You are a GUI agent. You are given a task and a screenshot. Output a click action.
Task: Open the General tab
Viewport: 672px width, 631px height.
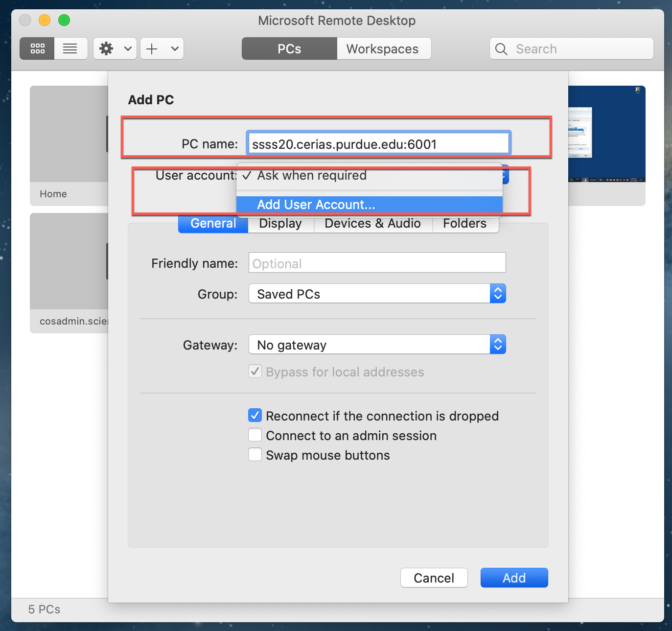click(x=213, y=223)
